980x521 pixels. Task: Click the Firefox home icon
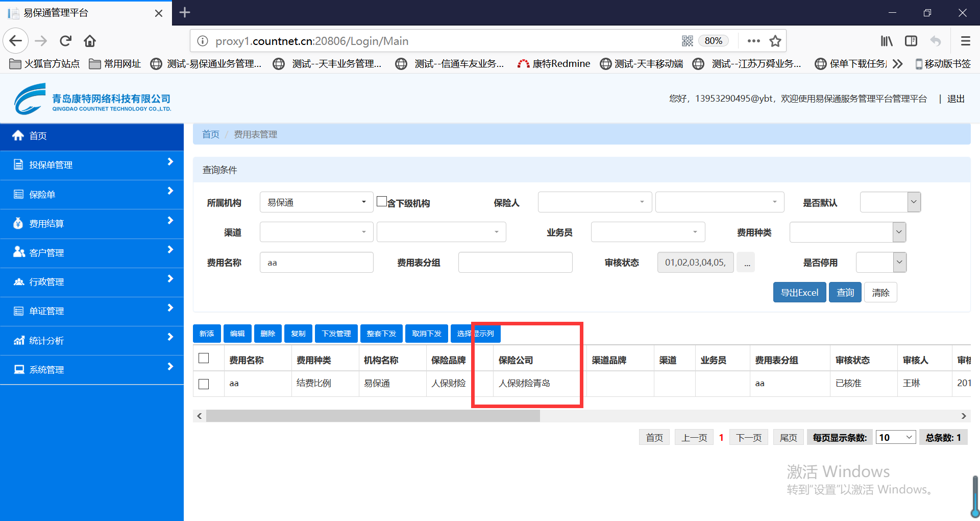(90, 41)
